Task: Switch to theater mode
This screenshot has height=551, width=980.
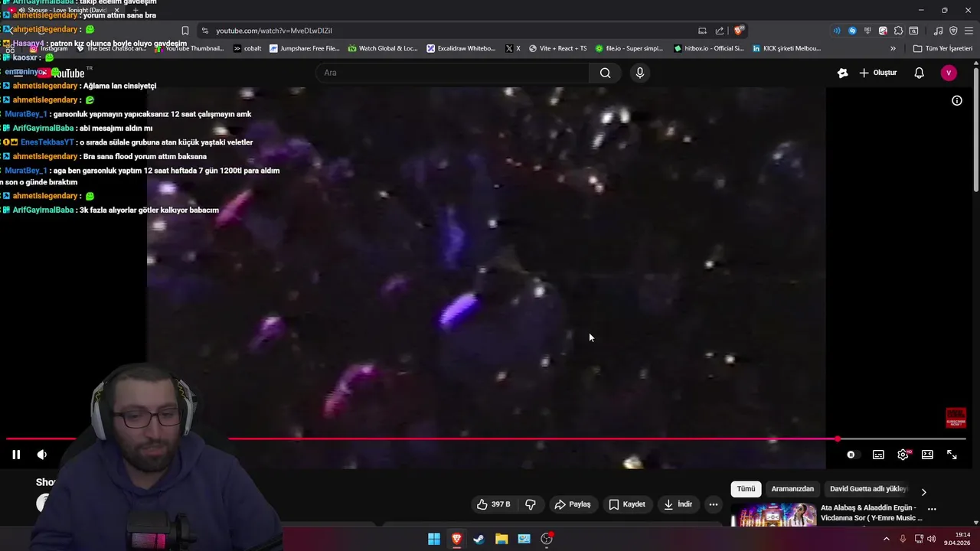Action: pyautogui.click(x=927, y=455)
